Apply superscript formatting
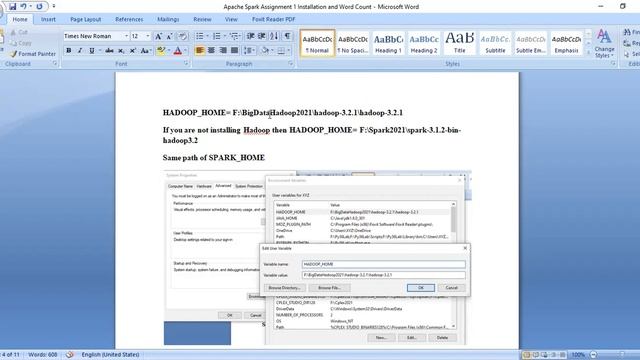The image size is (640, 360). 133,51
